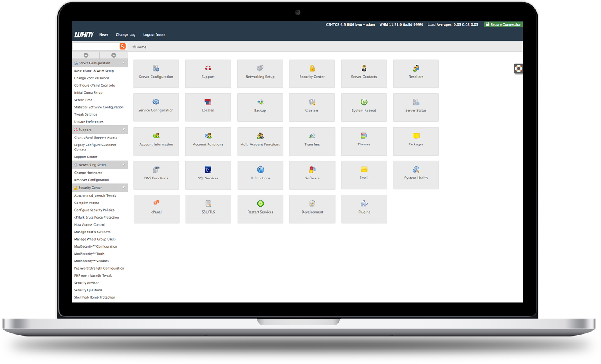The width and height of the screenshot is (601, 364).
Task: Open the Networking Setup tile
Action: [x=260, y=73]
